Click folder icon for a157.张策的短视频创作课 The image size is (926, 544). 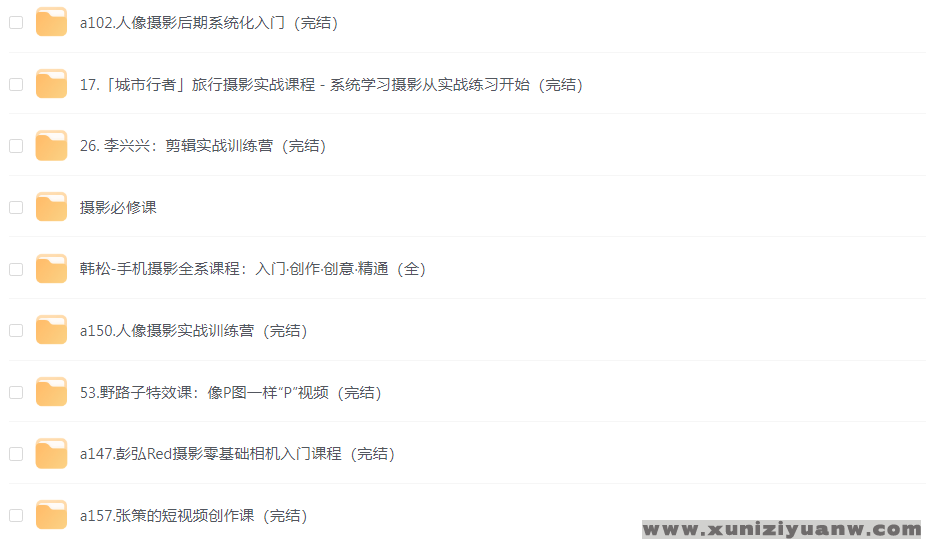[x=51, y=515]
